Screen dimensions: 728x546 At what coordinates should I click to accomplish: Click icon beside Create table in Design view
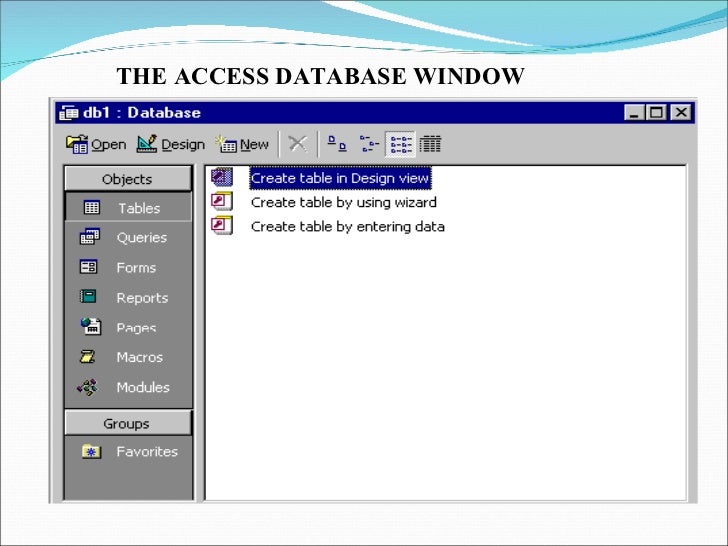tap(222, 177)
